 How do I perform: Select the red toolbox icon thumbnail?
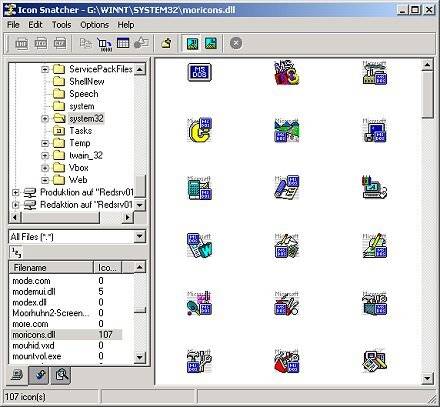(287, 361)
